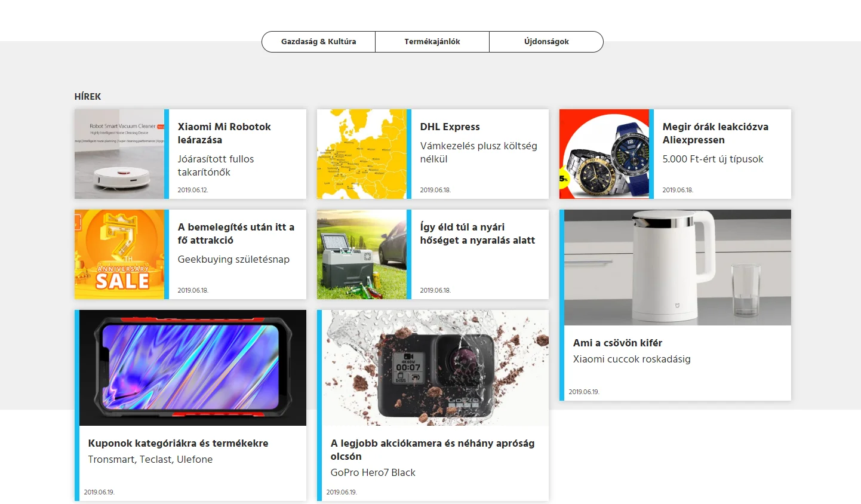Click the car cooler box thumbnail

point(362,254)
